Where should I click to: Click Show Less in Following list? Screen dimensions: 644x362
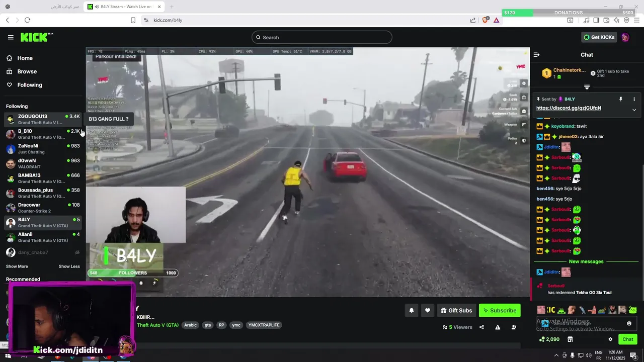pos(69,266)
